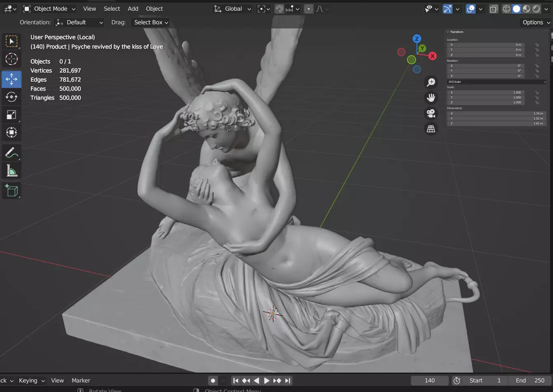Play the animation forward
The width and height of the screenshot is (553, 392).
[x=267, y=380]
